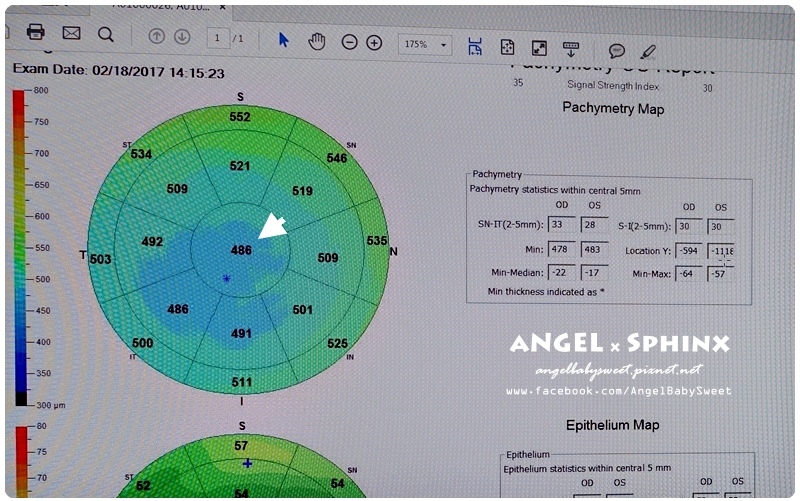Screen dimensions: 800x501
Task: Activate the Hand pan tool
Action: (317, 41)
